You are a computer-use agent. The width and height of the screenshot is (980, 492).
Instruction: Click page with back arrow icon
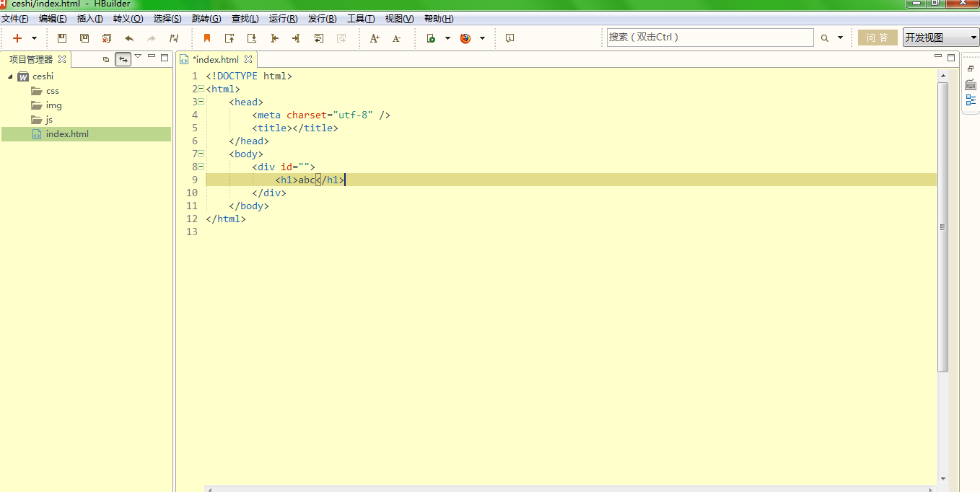(318, 38)
